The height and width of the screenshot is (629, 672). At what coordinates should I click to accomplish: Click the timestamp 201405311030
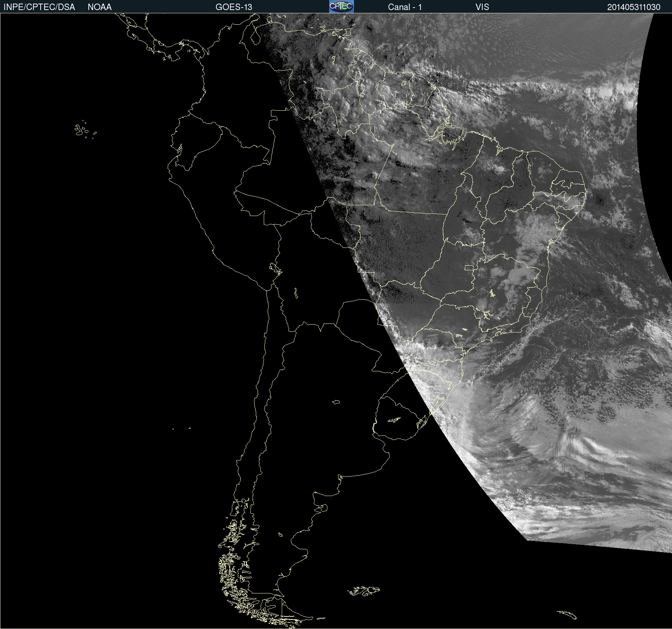(x=634, y=7)
